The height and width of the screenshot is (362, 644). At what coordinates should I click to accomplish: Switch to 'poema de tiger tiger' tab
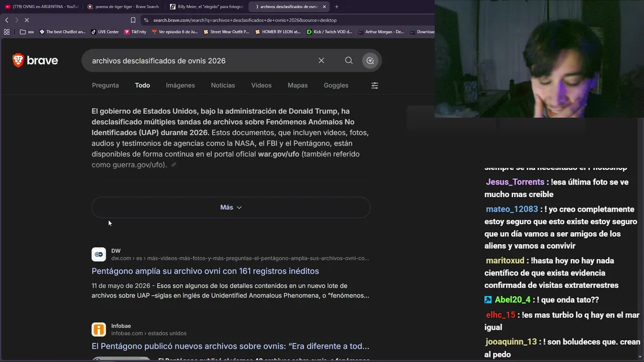pyautogui.click(x=123, y=7)
